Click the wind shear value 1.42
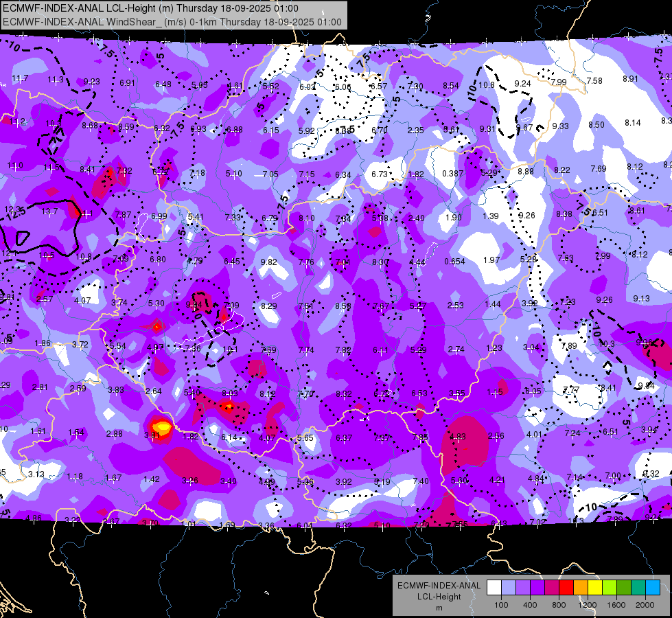This screenshot has height=618, width=672. tap(152, 479)
